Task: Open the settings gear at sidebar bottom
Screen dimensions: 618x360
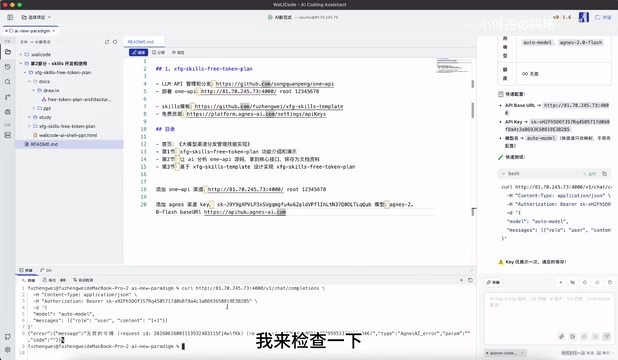Action: [x=8, y=350]
